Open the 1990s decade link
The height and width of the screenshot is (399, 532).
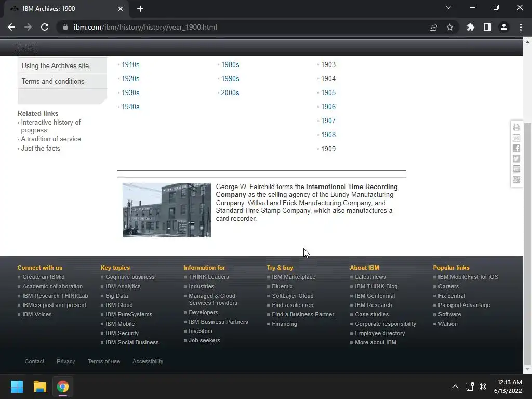(x=230, y=79)
